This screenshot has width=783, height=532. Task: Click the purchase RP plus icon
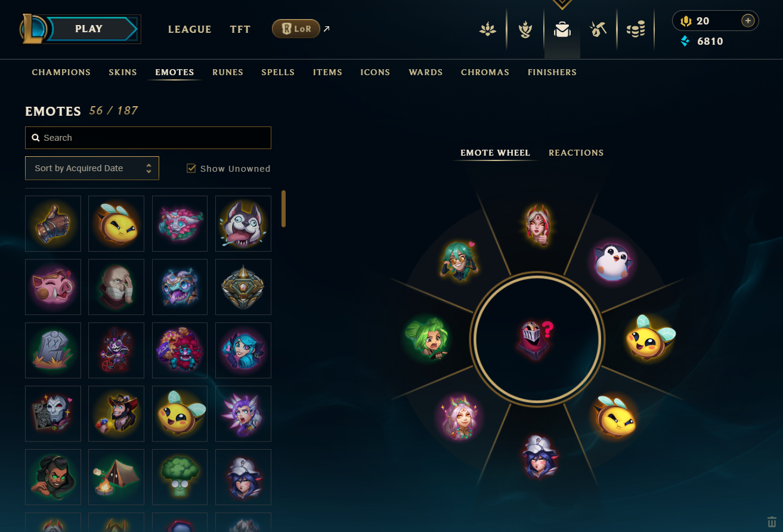pos(747,21)
